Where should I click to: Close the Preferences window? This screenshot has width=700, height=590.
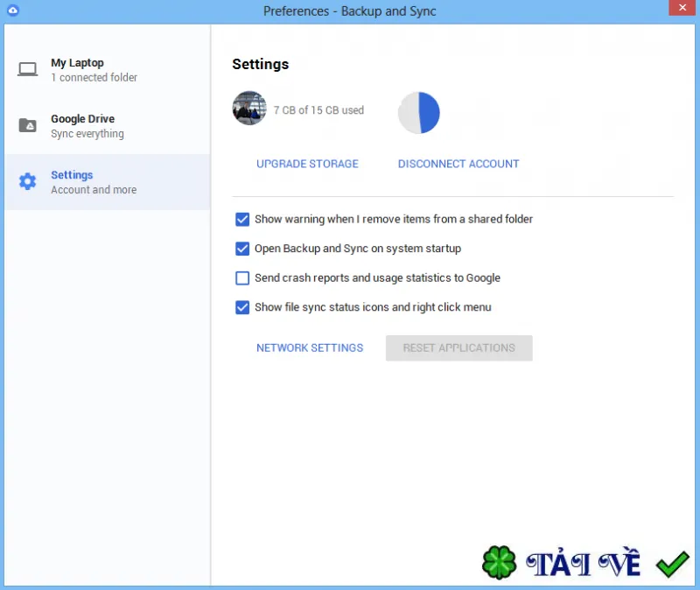point(682,8)
